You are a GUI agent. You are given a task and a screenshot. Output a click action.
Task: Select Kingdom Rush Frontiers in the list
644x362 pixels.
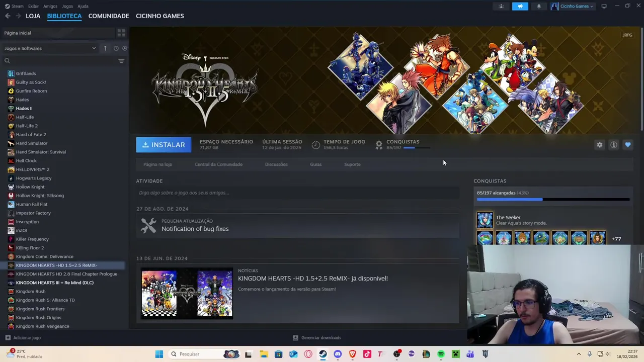[x=40, y=309]
